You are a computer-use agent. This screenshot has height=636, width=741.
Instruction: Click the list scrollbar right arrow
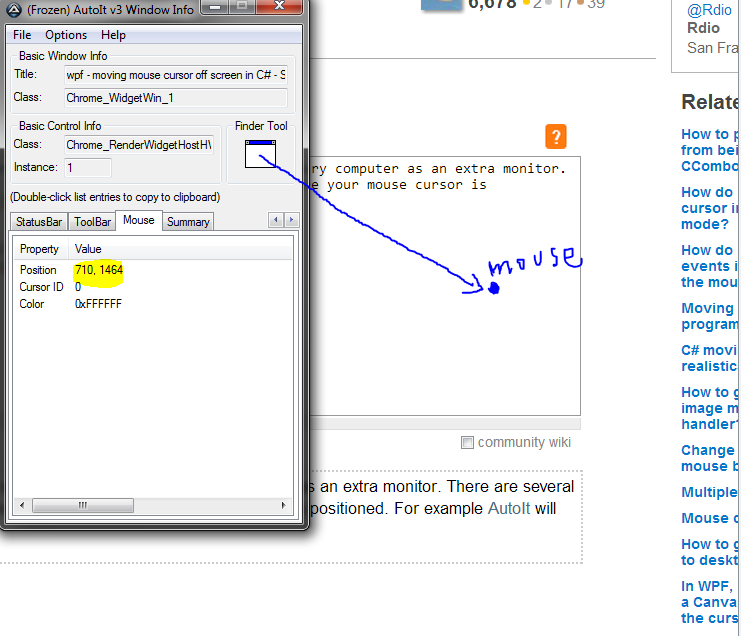284,505
